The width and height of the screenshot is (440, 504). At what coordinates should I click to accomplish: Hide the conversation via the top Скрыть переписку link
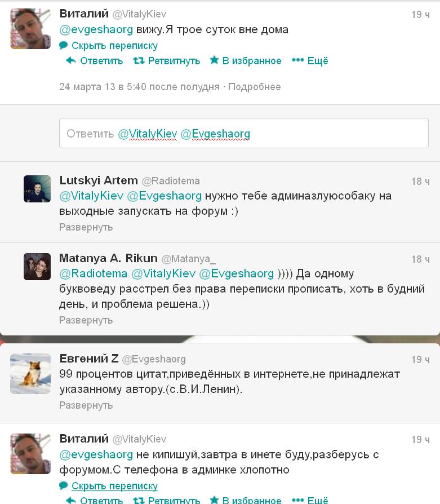[114, 46]
